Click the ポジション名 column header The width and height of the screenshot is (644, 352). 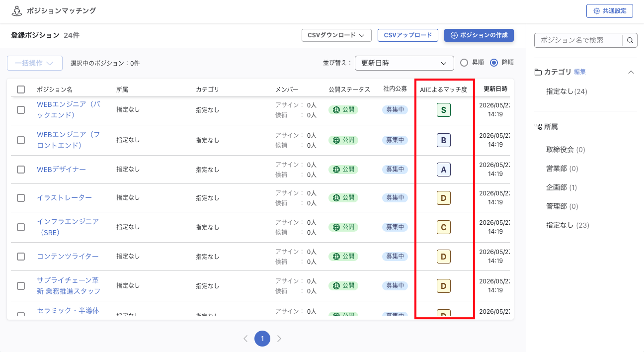(55, 89)
